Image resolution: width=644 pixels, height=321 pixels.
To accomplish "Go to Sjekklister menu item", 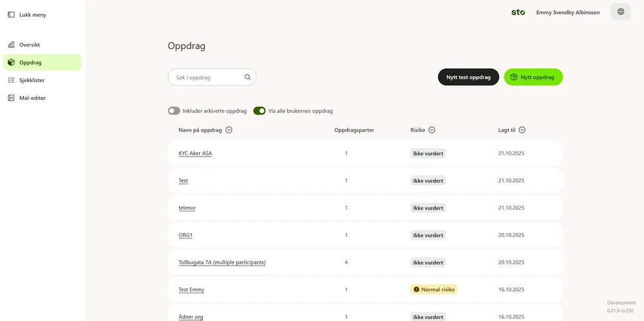I will [x=43, y=80].
